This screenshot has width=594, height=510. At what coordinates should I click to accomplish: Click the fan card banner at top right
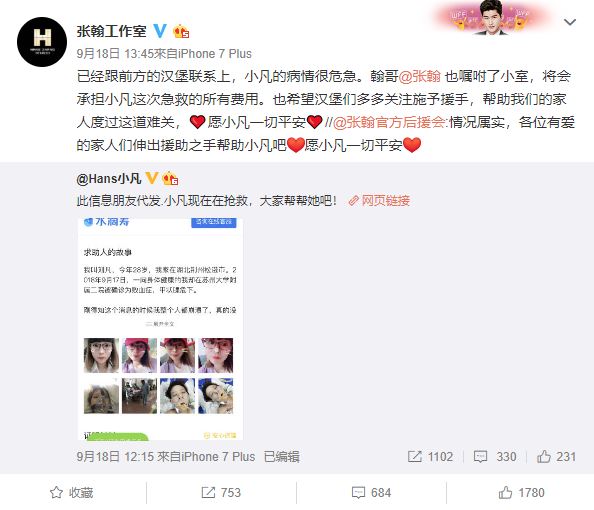492,17
